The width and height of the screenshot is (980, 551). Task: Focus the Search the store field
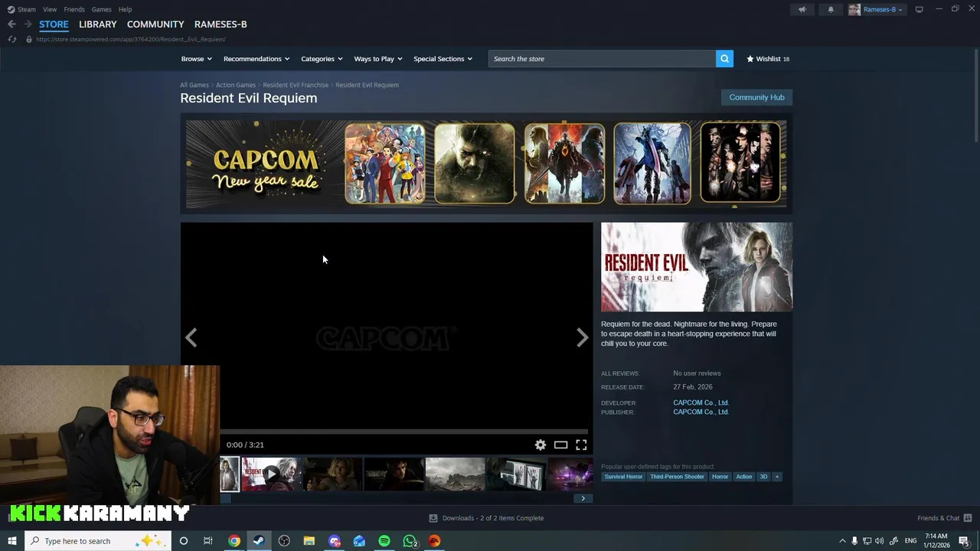pos(602,59)
